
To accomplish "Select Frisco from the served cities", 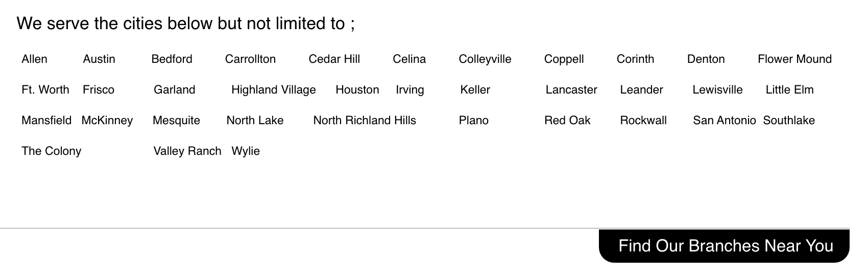I will click(99, 90).
